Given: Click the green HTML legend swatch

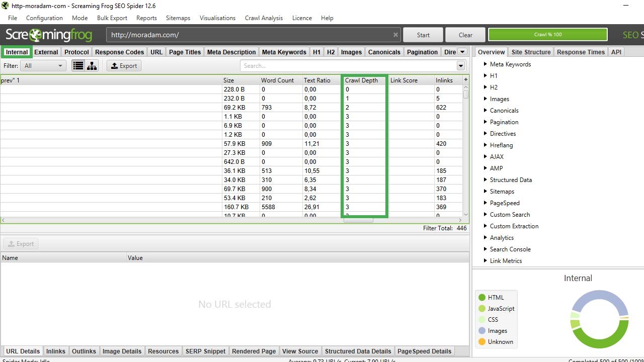Looking at the screenshot, I should [x=482, y=298].
